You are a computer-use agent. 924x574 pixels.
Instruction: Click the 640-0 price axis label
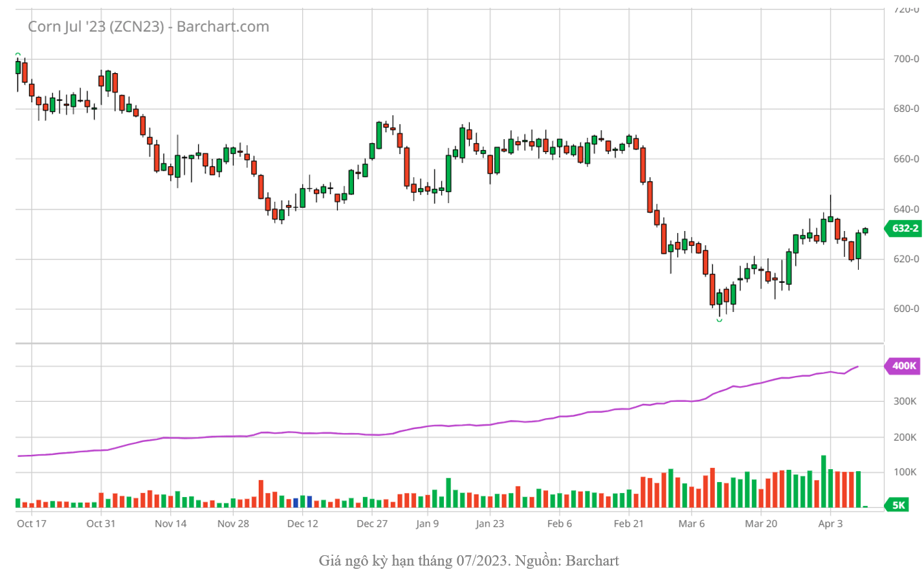pyautogui.click(x=906, y=210)
